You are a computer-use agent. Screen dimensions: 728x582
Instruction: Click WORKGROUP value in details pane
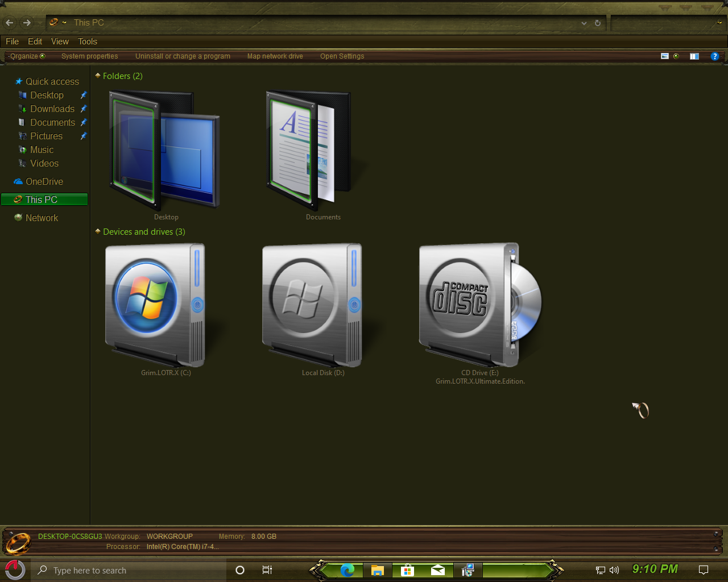point(169,537)
